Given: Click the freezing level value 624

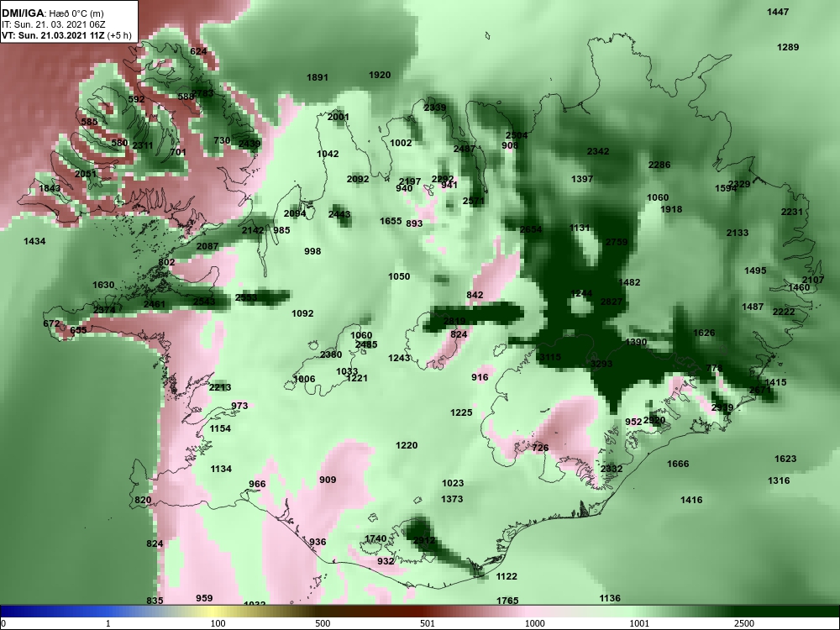Looking at the screenshot, I should (198, 51).
